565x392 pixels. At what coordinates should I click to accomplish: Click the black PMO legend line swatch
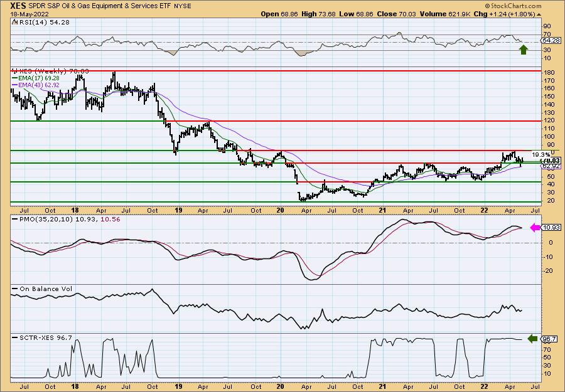(x=14, y=220)
